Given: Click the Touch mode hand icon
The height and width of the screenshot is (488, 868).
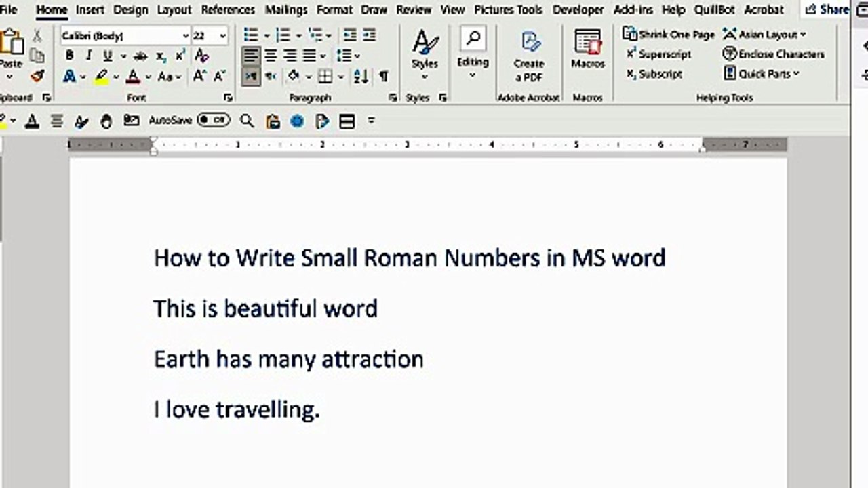Looking at the screenshot, I should [x=106, y=121].
